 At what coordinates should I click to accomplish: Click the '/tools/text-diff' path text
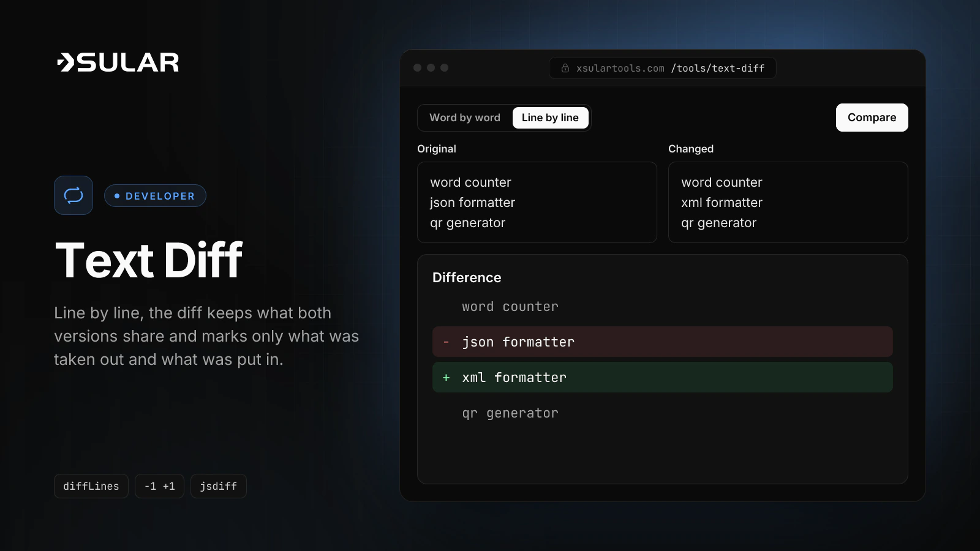coord(718,68)
